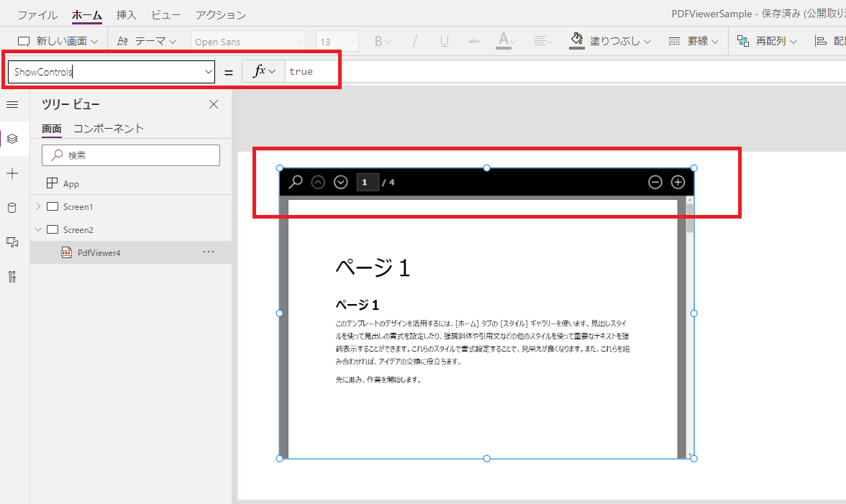Open PdfViewer4's ellipsis options menu
846x504 pixels.
point(209,252)
